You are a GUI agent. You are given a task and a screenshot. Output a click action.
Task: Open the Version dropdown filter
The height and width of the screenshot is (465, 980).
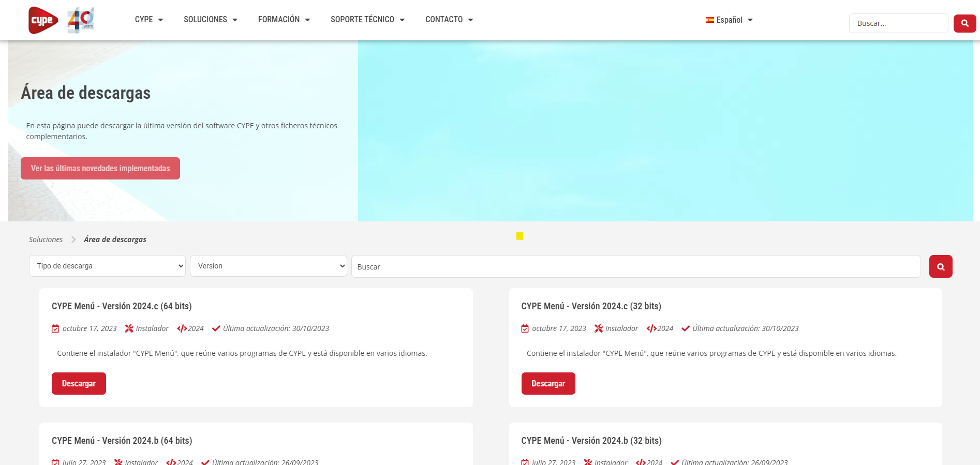(x=268, y=266)
